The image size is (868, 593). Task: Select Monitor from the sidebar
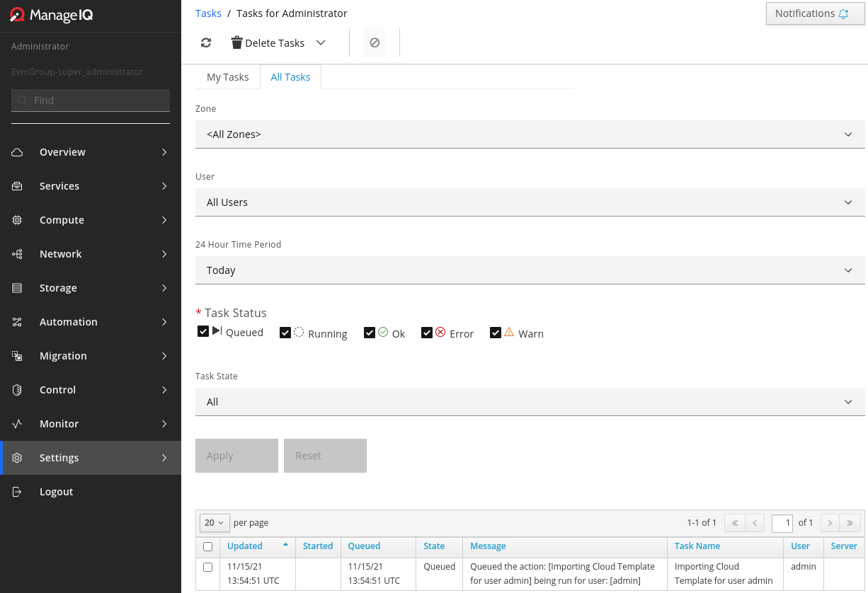tap(59, 424)
